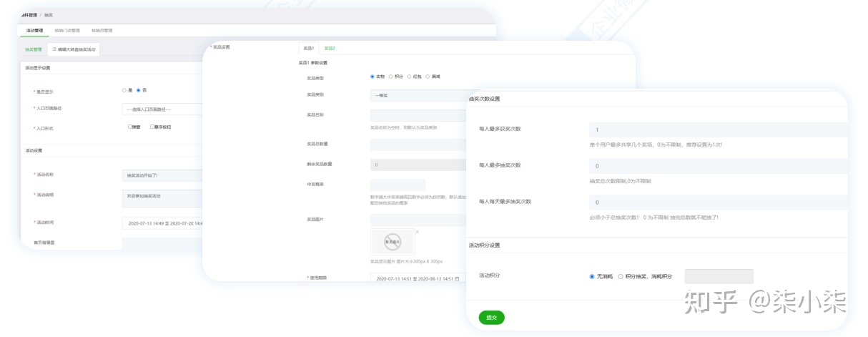
Task: Click the prize image placeholder thumbnail
Action: click(392, 241)
